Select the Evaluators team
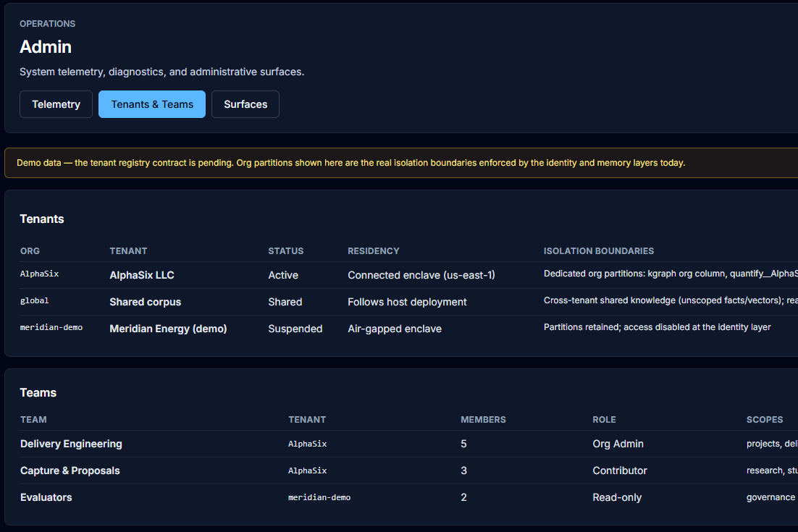Viewport: 798px width, 532px height. 46,497
